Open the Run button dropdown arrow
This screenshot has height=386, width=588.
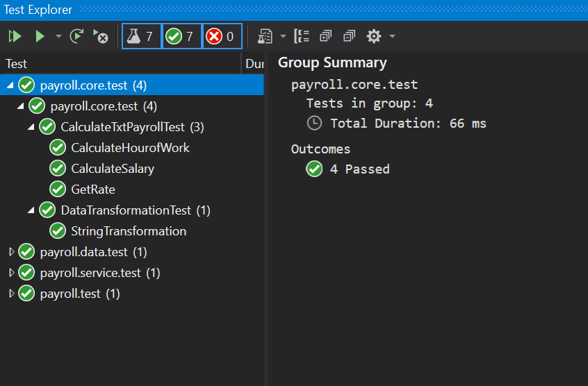pos(58,36)
